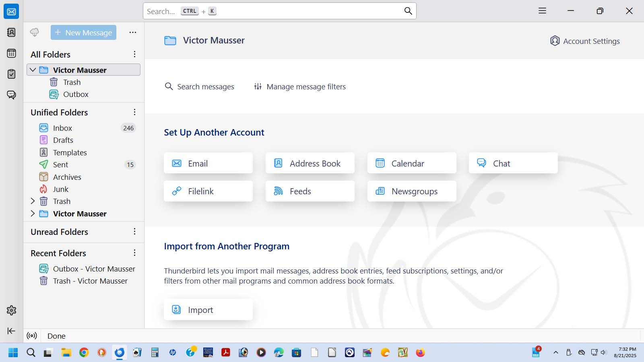Click the search magnifier icon

(408, 11)
